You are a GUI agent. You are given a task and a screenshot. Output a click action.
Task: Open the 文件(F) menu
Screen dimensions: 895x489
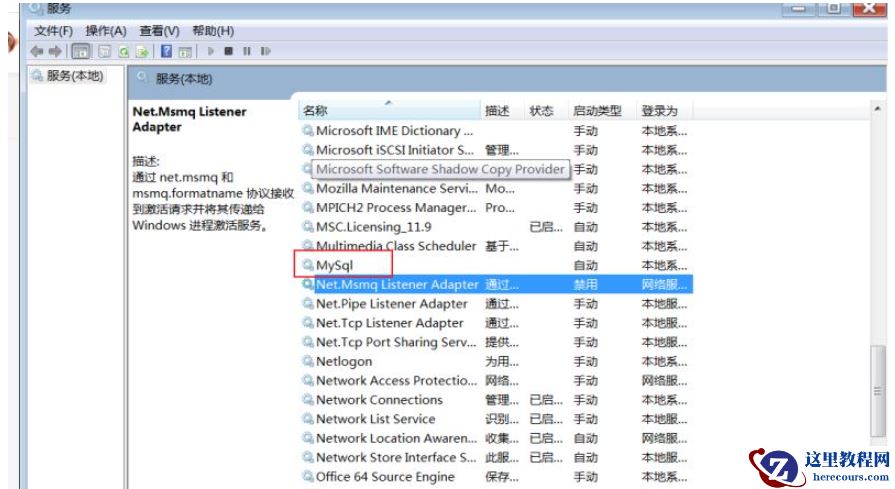(x=54, y=31)
